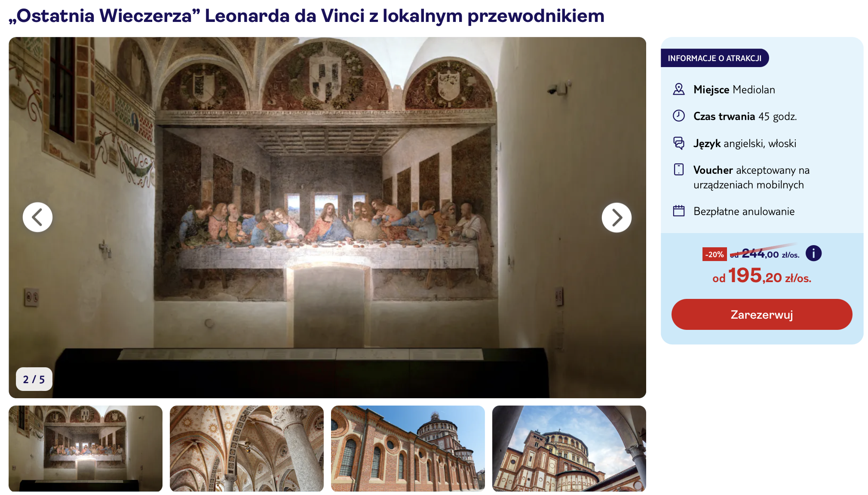Click the Bezpłatne anulowanie text
This screenshot has height=495, width=868.
point(744,211)
